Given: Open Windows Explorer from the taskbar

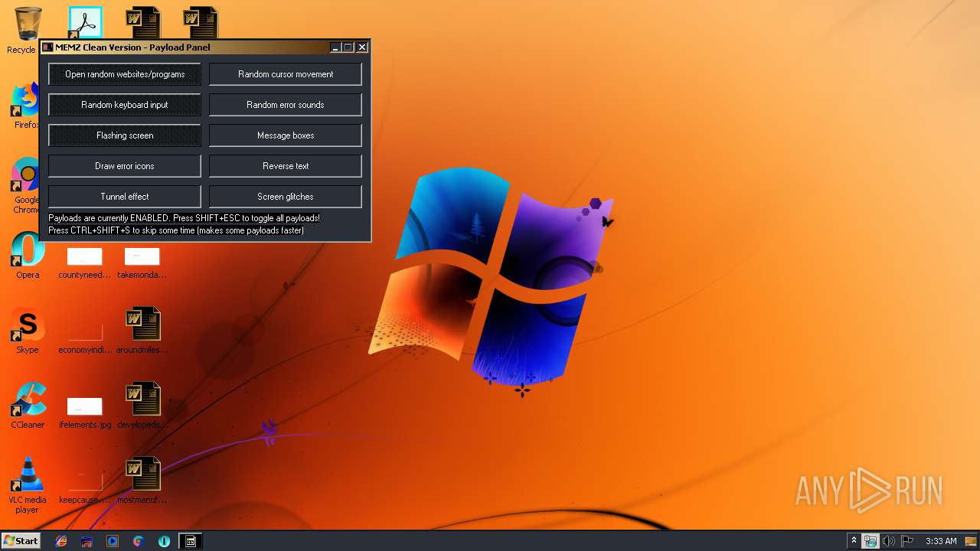Looking at the screenshot, I should [87, 541].
